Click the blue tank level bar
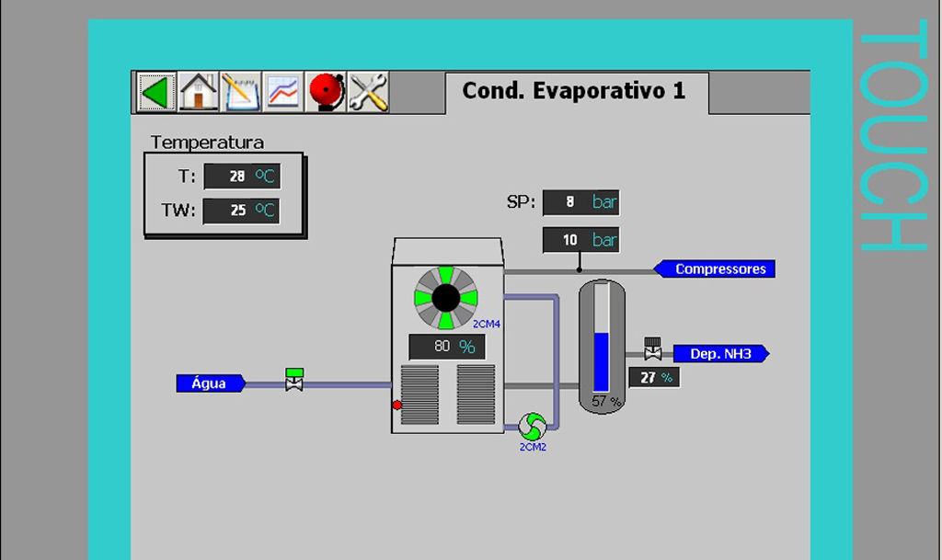 (x=602, y=361)
